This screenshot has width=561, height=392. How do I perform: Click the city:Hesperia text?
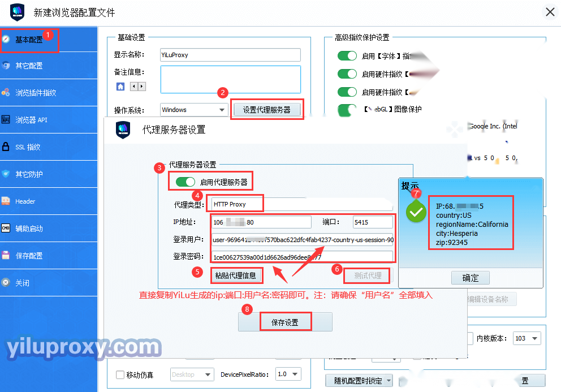point(456,234)
